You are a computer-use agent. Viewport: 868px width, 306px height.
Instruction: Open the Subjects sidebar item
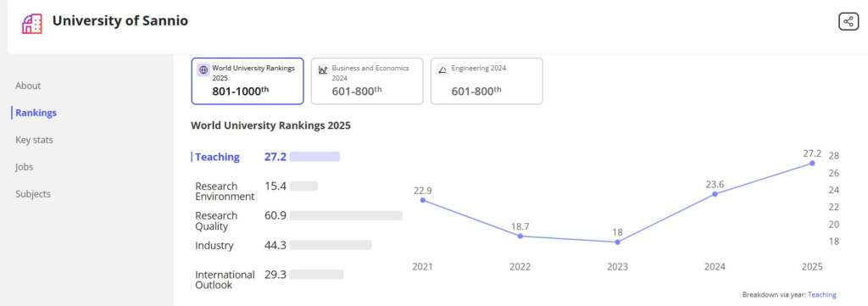point(33,194)
